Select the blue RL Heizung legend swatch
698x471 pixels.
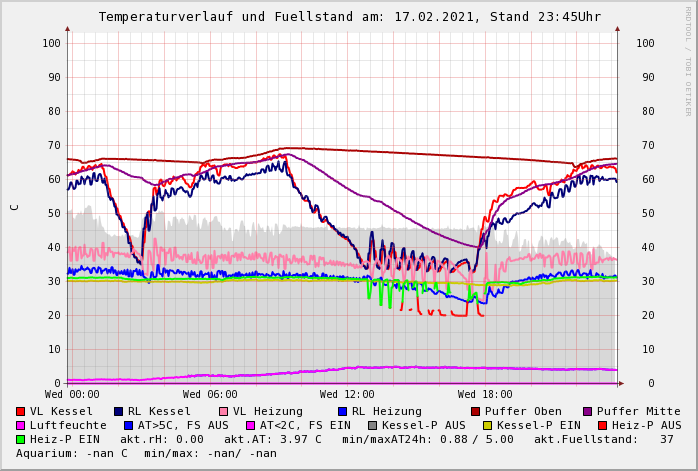click(342, 411)
